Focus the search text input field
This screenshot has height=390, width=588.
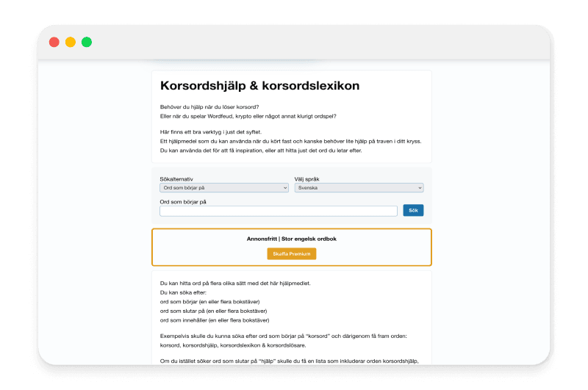click(x=279, y=211)
